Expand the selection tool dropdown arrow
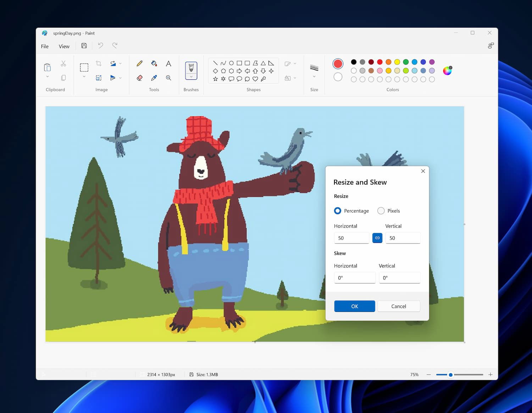This screenshot has width=532, height=413. pos(84,77)
